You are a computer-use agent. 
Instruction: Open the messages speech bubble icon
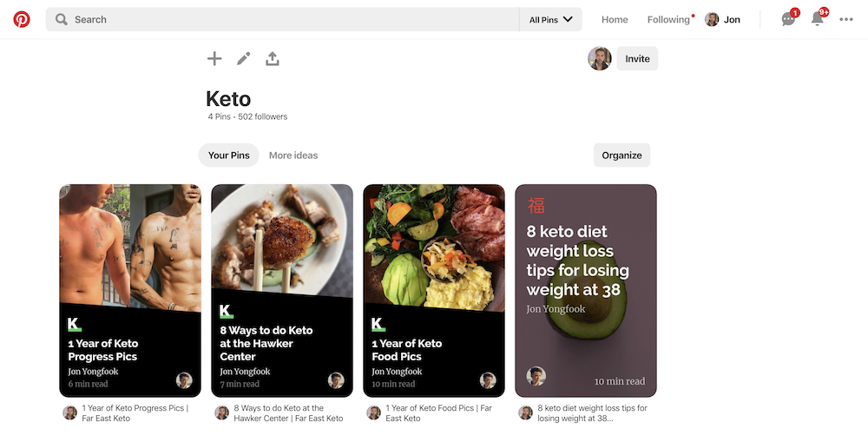pyautogui.click(x=788, y=19)
